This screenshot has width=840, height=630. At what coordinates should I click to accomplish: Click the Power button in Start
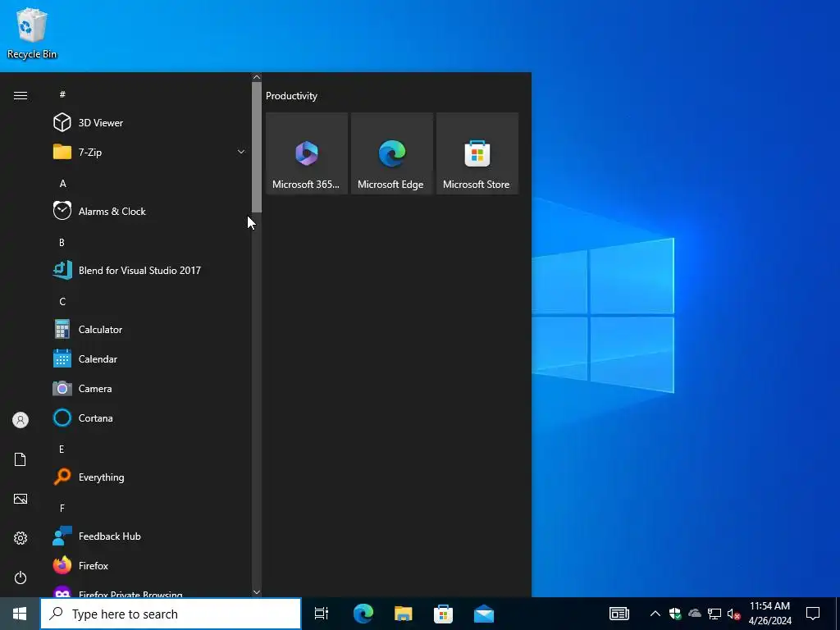click(x=21, y=577)
